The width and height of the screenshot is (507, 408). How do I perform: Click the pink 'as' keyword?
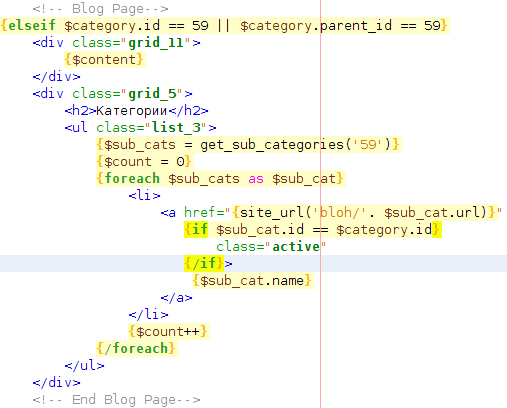[x=256, y=179]
